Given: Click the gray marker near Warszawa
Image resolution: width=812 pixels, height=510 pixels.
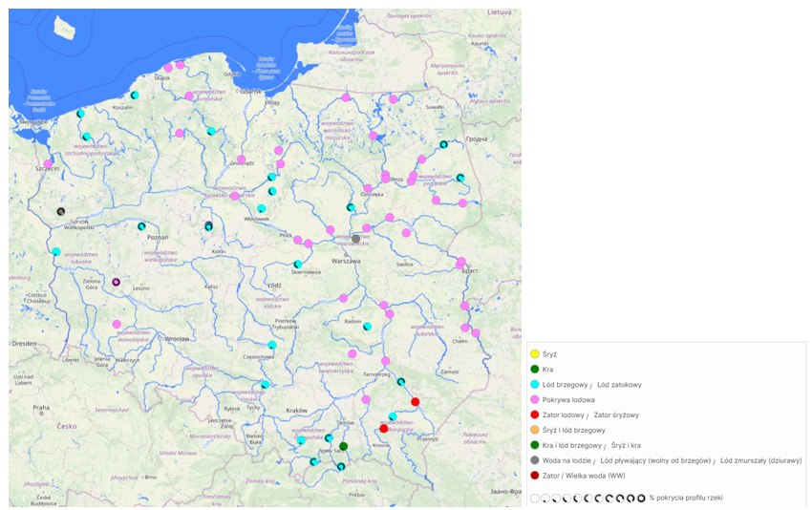Looking at the screenshot, I should coord(356,239).
